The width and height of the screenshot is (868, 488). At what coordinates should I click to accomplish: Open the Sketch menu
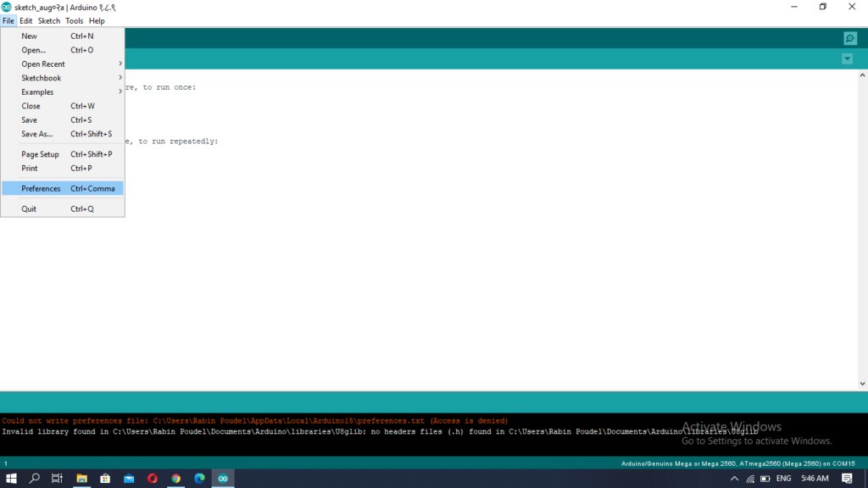coord(48,20)
